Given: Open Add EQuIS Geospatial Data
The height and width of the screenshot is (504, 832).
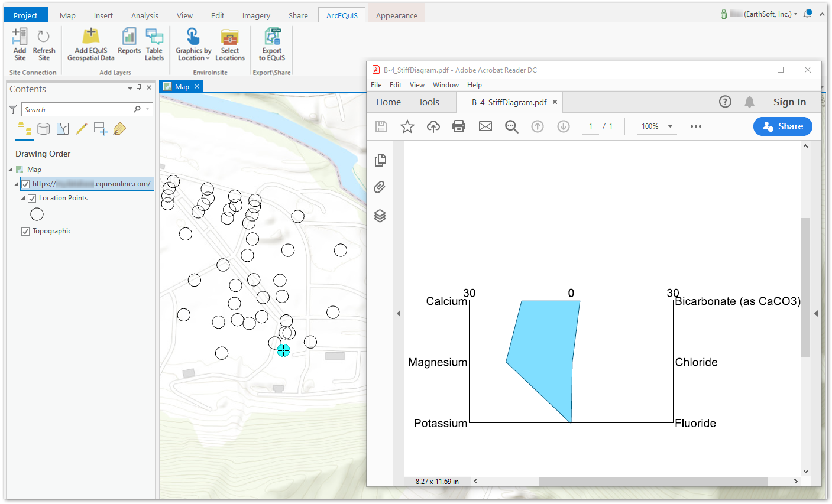Looking at the screenshot, I should (x=90, y=38).
